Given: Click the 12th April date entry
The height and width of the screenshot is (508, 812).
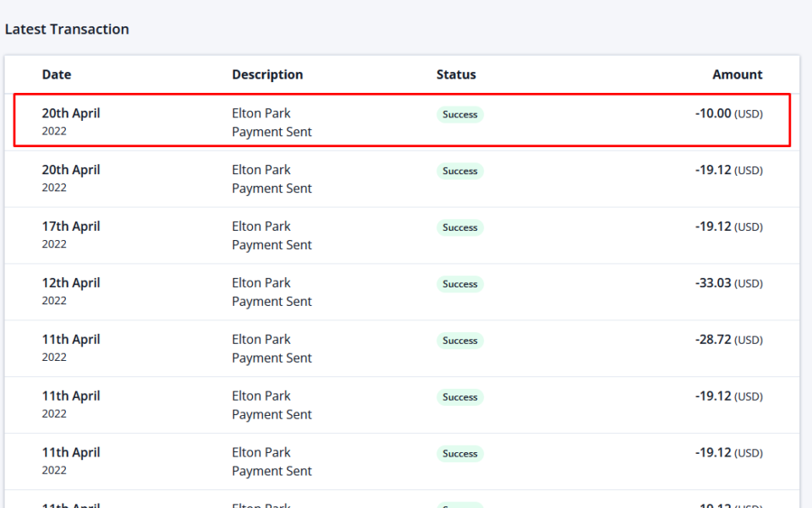Looking at the screenshot, I should coord(71,283).
